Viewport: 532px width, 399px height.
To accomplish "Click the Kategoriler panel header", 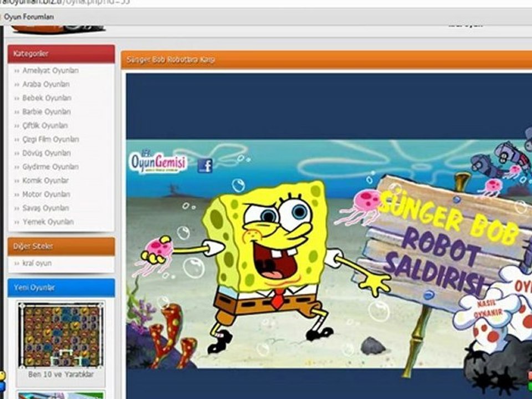I will tap(61, 54).
